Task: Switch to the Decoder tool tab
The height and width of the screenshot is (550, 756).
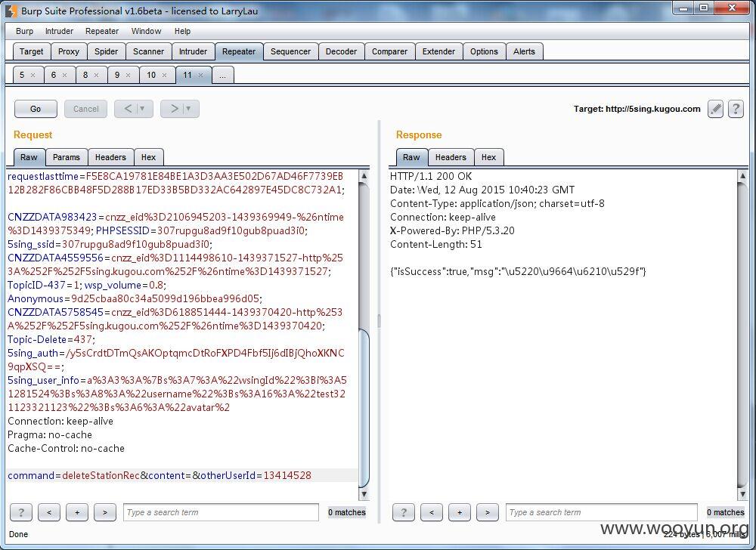Action: pyautogui.click(x=341, y=51)
